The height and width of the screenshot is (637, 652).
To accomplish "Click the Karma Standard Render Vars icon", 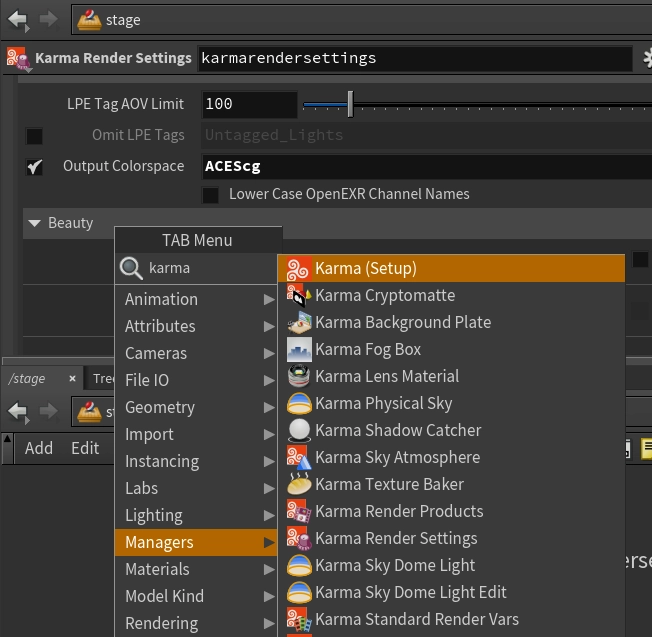I will (299, 619).
